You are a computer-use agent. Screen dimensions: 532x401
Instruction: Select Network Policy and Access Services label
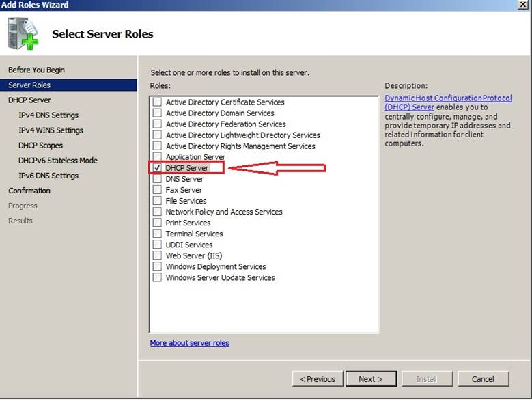click(224, 212)
